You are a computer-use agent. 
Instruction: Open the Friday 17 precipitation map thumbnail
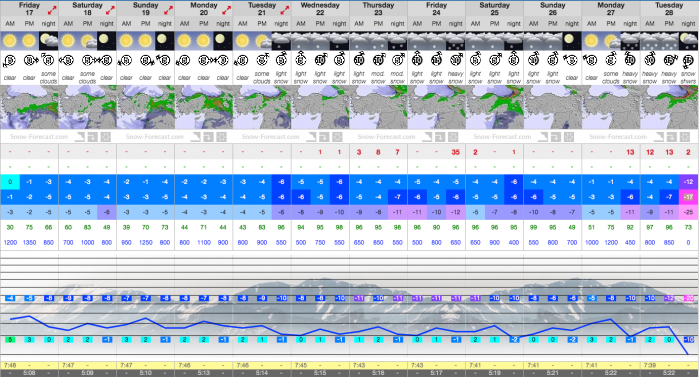click(29, 107)
